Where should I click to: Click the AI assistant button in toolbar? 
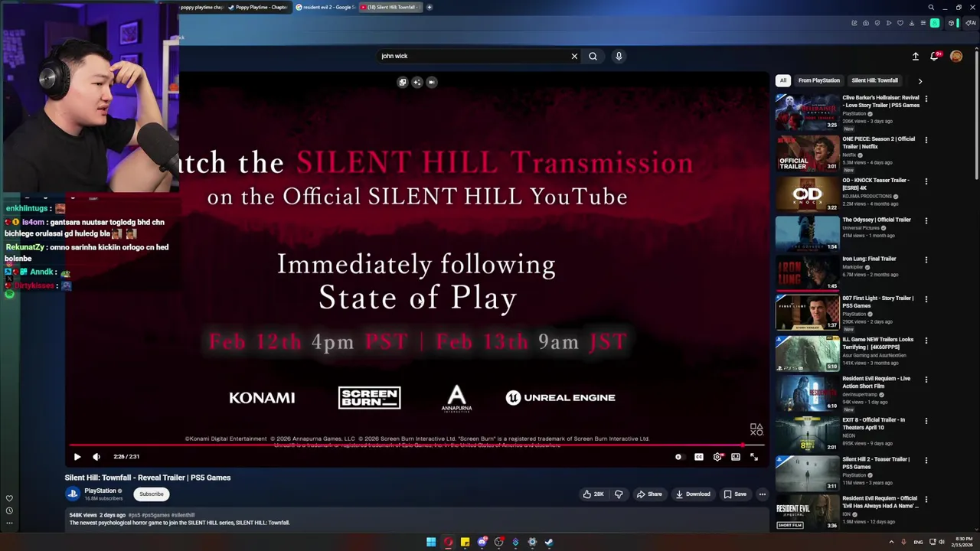click(971, 23)
